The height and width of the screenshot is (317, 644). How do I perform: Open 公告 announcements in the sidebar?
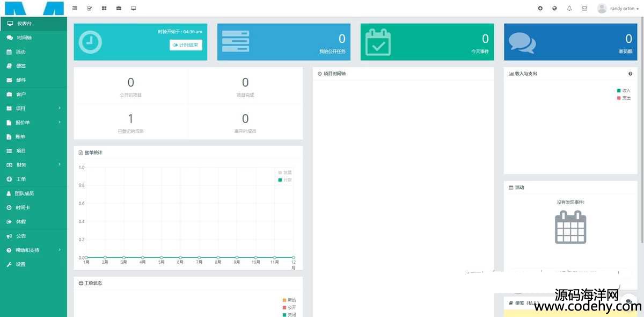[x=33, y=236]
